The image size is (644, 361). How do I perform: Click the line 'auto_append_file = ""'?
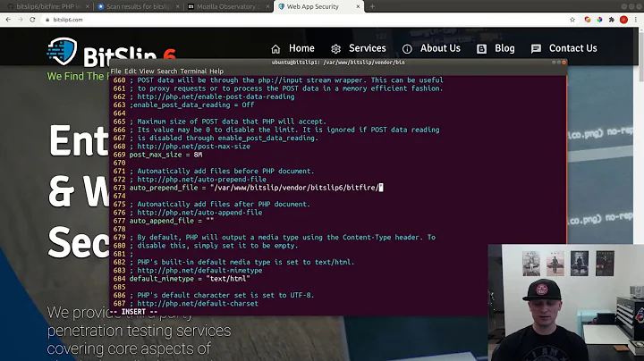[171, 221]
